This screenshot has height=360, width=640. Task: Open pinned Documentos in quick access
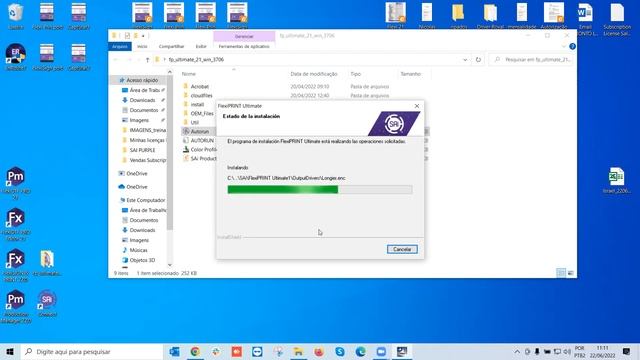coord(143,110)
